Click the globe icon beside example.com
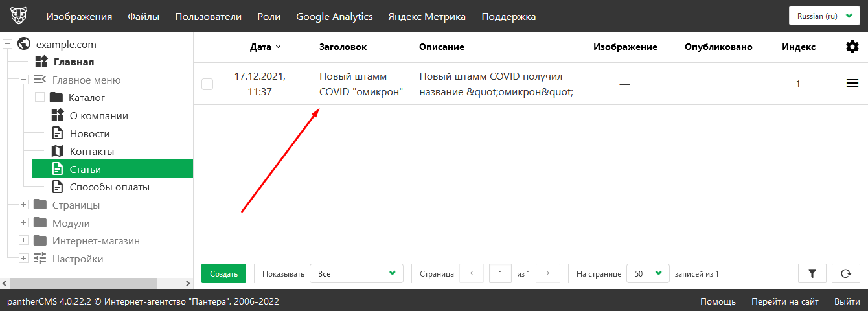This screenshot has height=311, width=868. point(24,45)
